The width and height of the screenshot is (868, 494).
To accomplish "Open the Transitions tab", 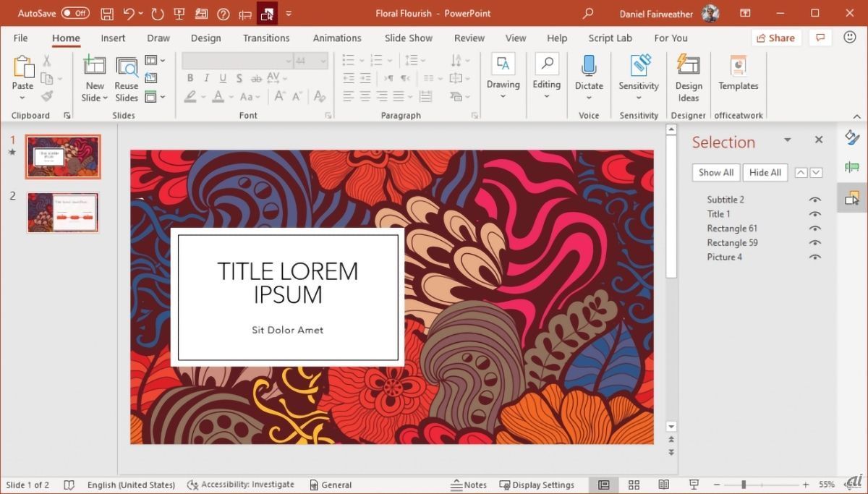I will coord(266,38).
